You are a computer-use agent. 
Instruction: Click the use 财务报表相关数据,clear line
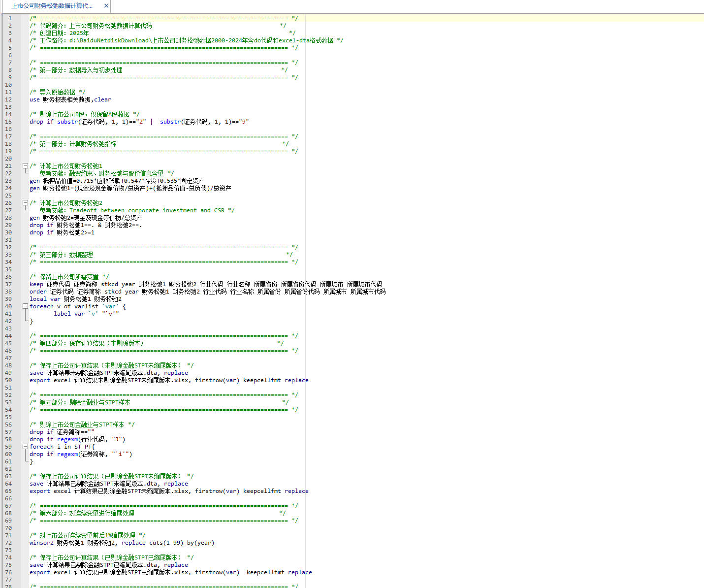70,99
